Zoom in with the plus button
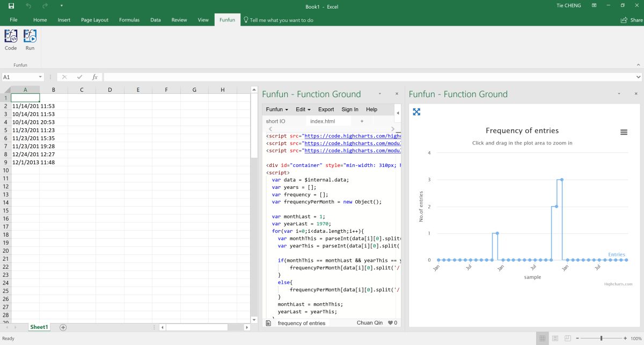 624,339
